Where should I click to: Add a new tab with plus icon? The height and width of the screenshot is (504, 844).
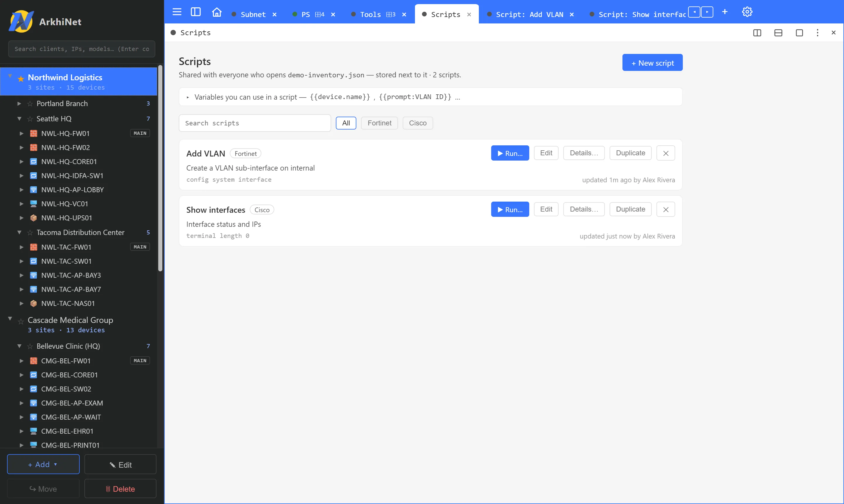pos(725,12)
